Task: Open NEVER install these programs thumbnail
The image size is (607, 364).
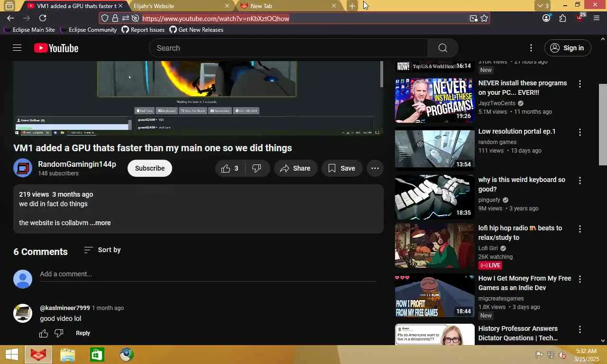Action: tap(435, 100)
